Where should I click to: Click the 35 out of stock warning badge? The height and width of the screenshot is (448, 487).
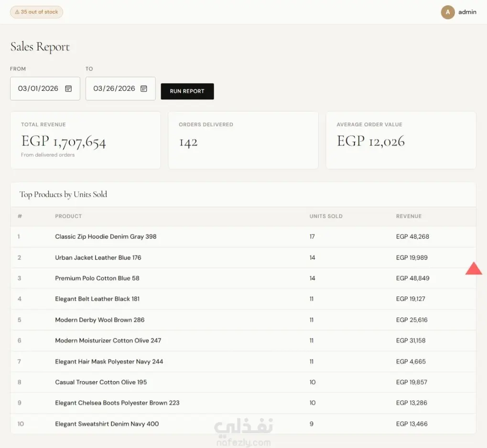(x=37, y=12)
